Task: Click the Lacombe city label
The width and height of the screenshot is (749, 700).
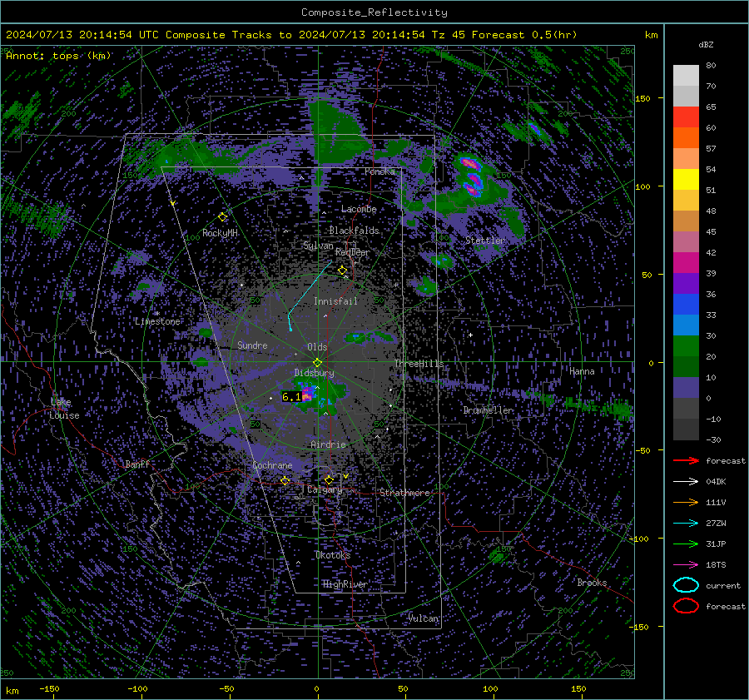Action: (359, 209)
